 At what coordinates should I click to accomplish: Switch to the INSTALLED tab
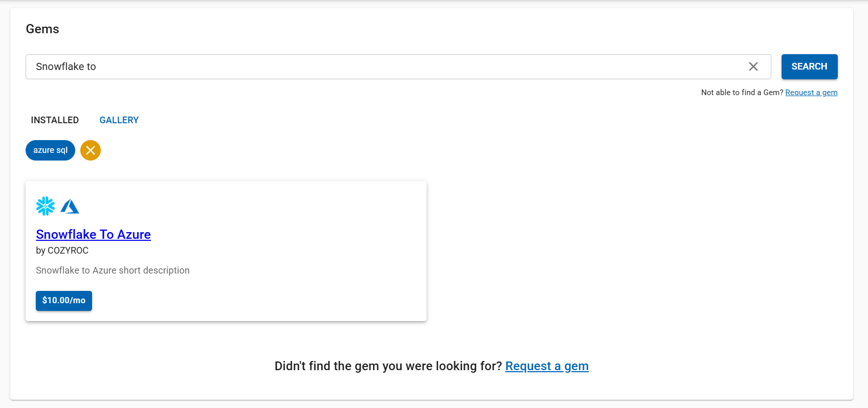coord(55,120)
